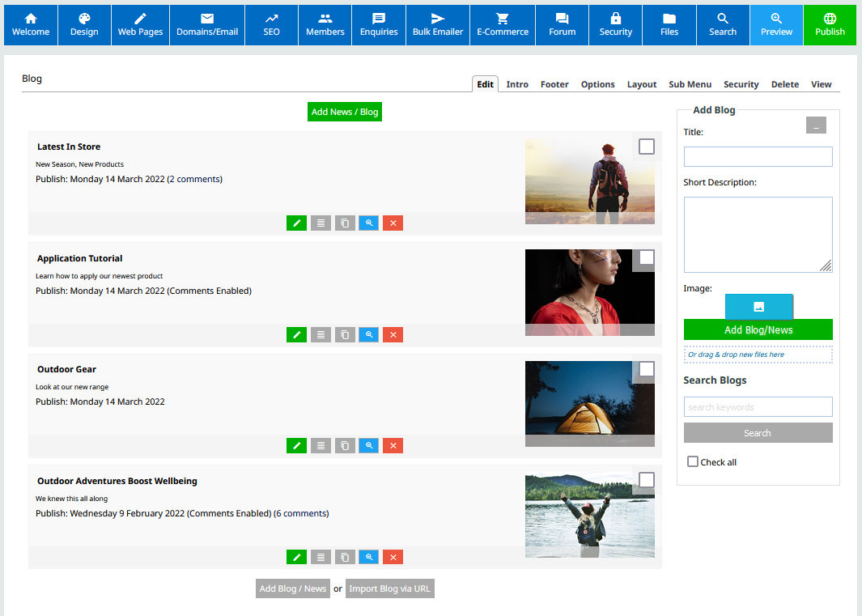Tick the checkbox on Latest In Store post

646,147
